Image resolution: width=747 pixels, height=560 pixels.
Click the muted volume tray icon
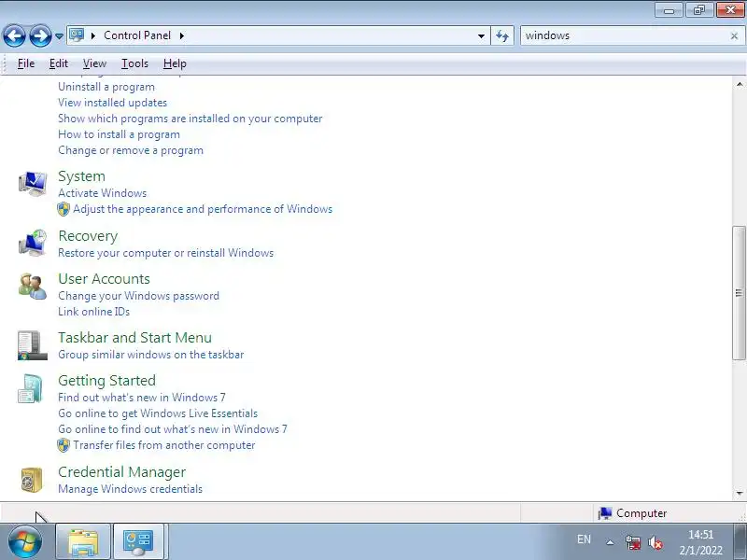click(656, 542)
